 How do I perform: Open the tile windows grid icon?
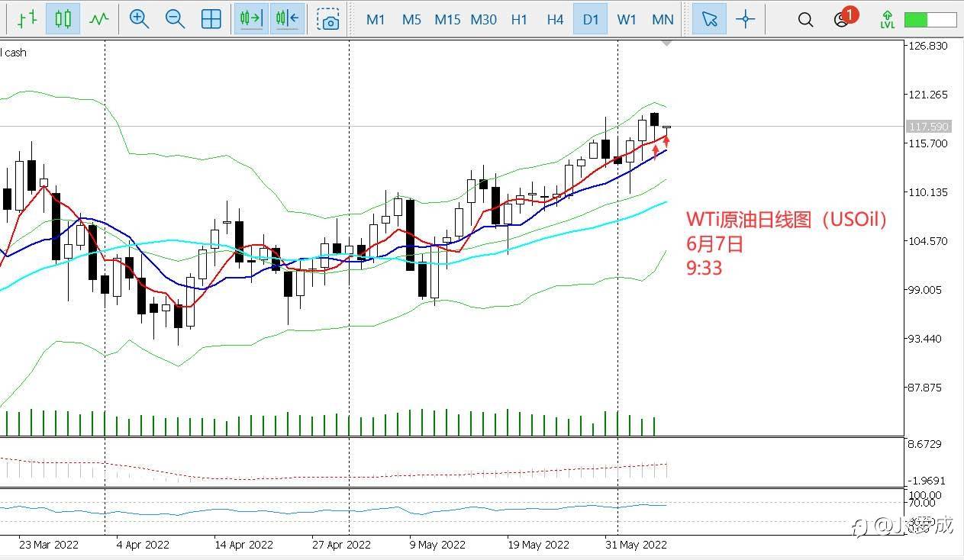pyautogui.click(x=211, y=19)
